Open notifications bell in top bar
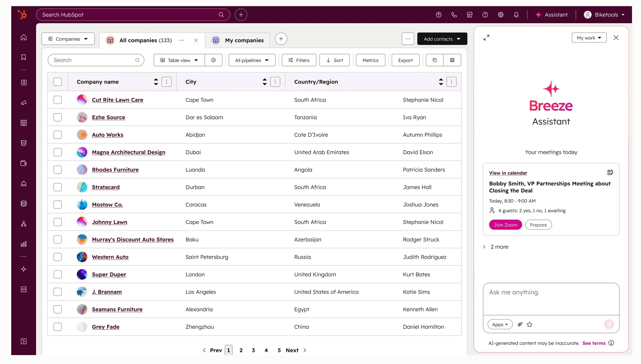Screen dimensions: 641x364 (x=516, y=14)
